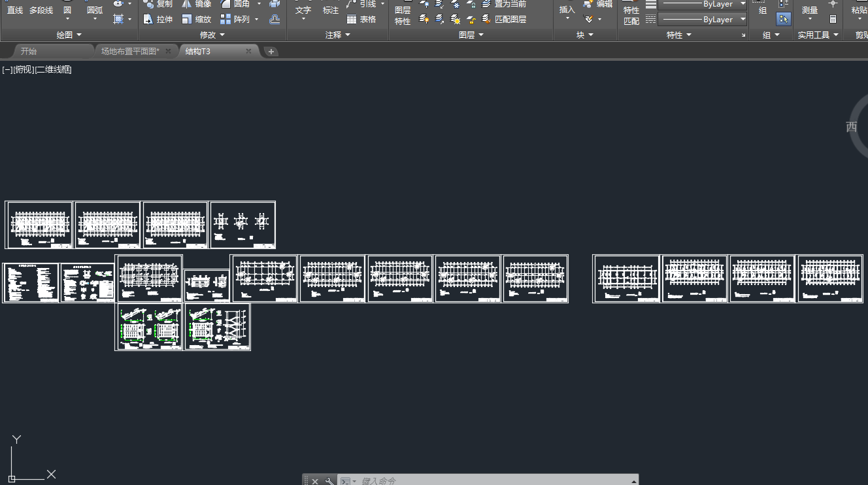Expand the 特性 properties panel

tap(679, 35)
